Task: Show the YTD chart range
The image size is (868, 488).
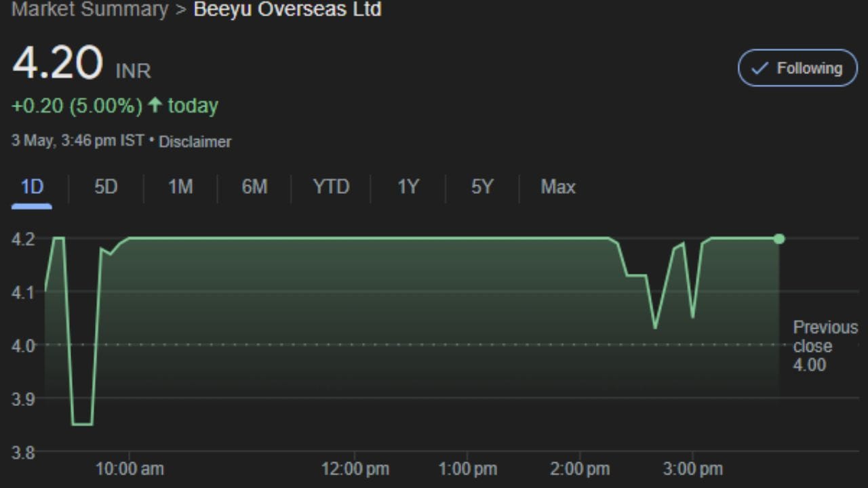Action: (x=331, y=187)
